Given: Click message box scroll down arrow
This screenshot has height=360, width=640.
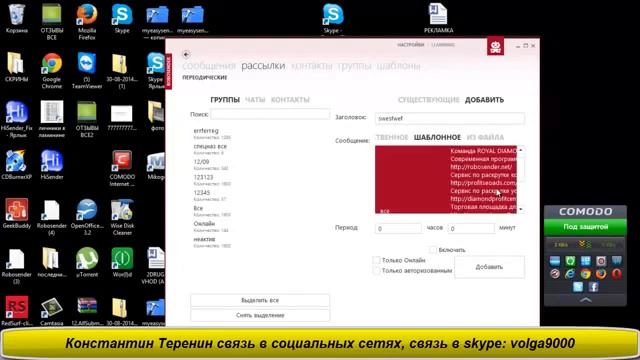Looking at the screenshot, I should [521, 209].
